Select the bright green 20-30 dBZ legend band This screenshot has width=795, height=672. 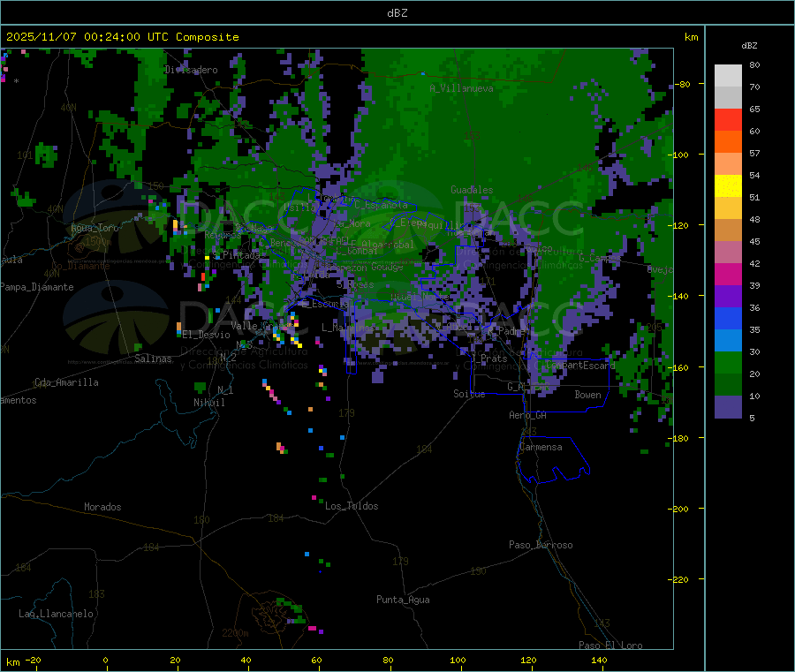coord(728,362)
